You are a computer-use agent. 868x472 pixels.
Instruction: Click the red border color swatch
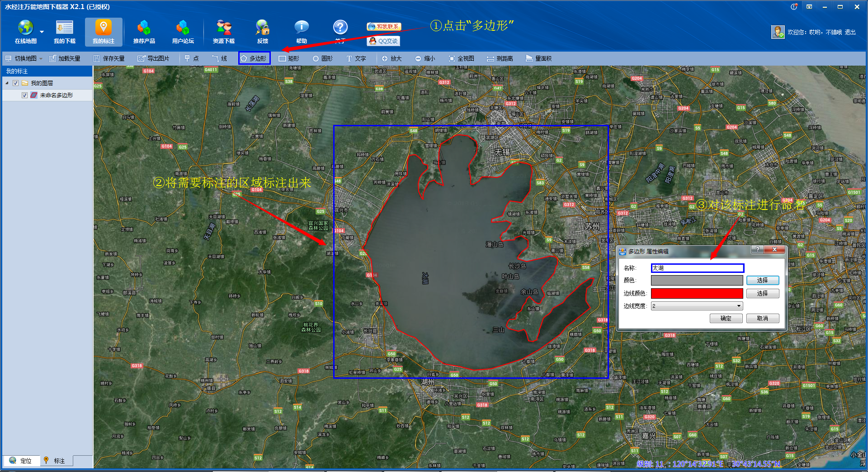coord(697,293)
